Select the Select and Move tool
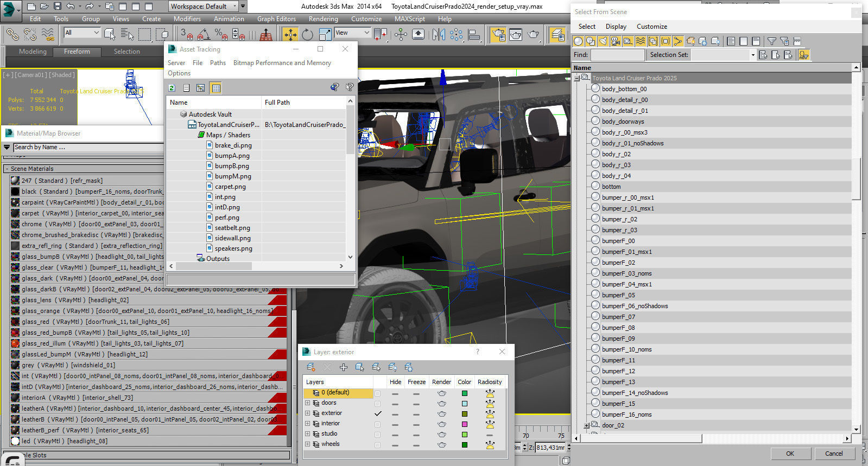 tap(290, 35)
